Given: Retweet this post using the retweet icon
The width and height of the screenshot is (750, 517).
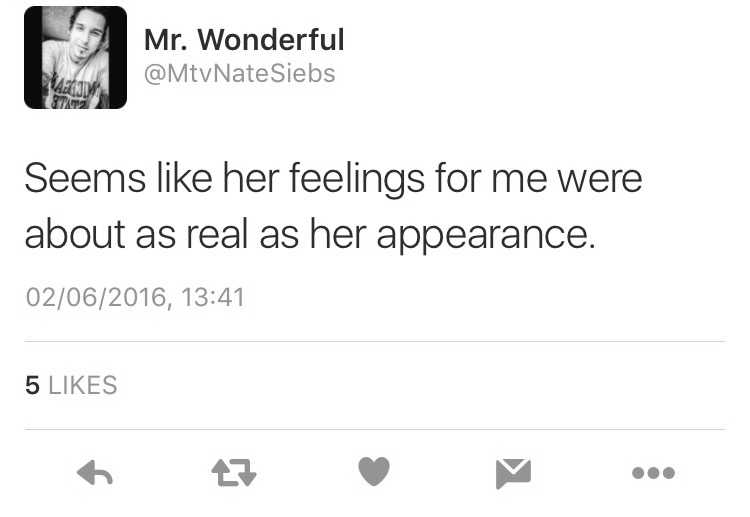Looking at the screenshot, I should tap(234, 473).
